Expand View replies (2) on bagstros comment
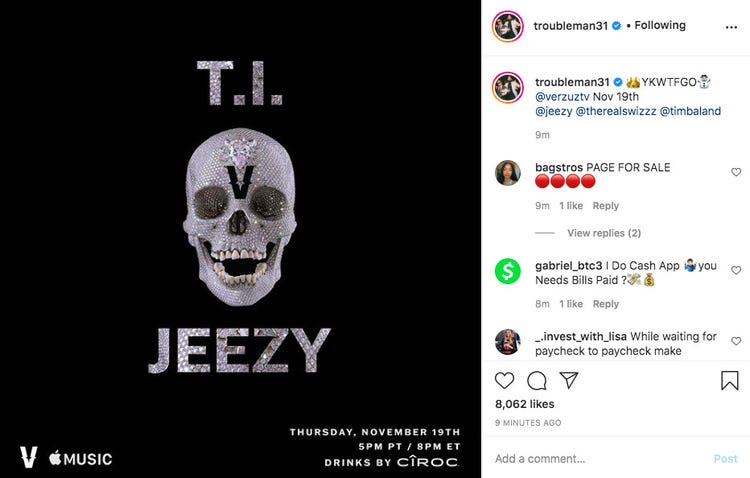The image size is (750, 478). (x=604, y=233)
